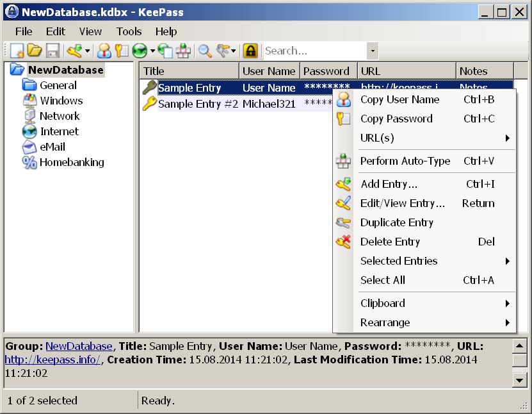This screenshot has height=414, width=532.
Task: Save the database using the toolbar icon
Action: click(x=54, y=51)
